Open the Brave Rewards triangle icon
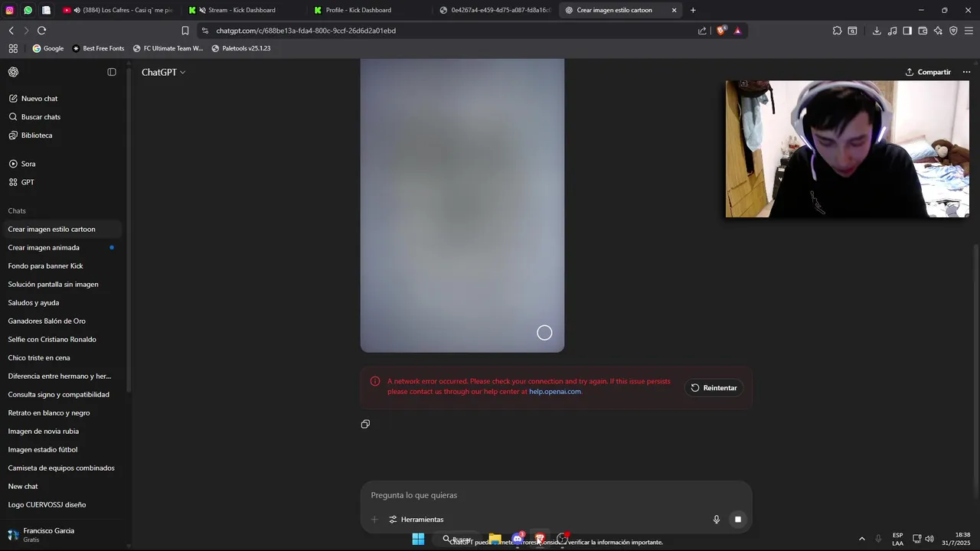This screenshot has height=551, width=980. (737, 31)
